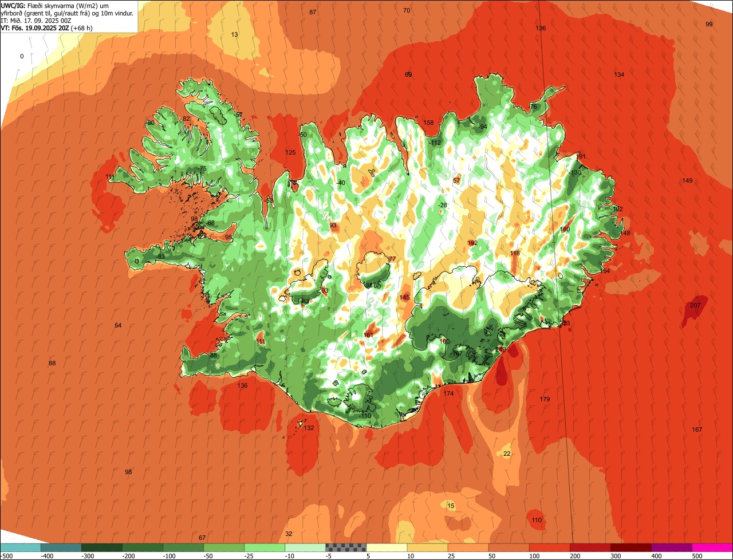Click the value '99' in top-right corner
Screen dimensions: 733x560
tap(709, 24)
